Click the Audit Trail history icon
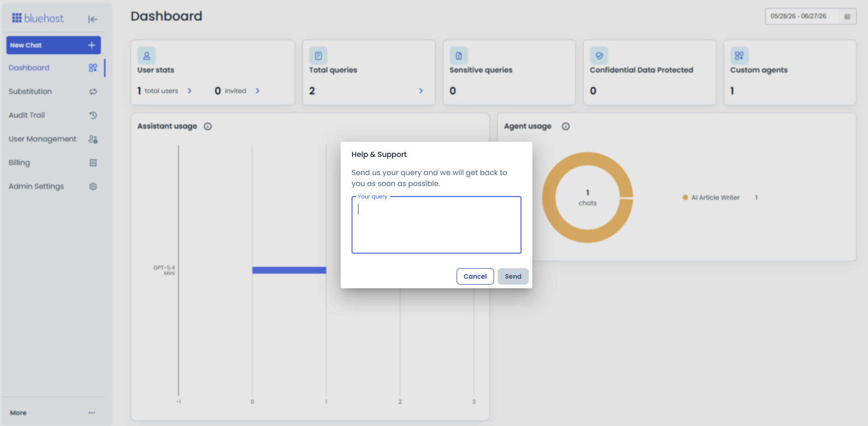868x426 pixels. click(x=93, y=115)
